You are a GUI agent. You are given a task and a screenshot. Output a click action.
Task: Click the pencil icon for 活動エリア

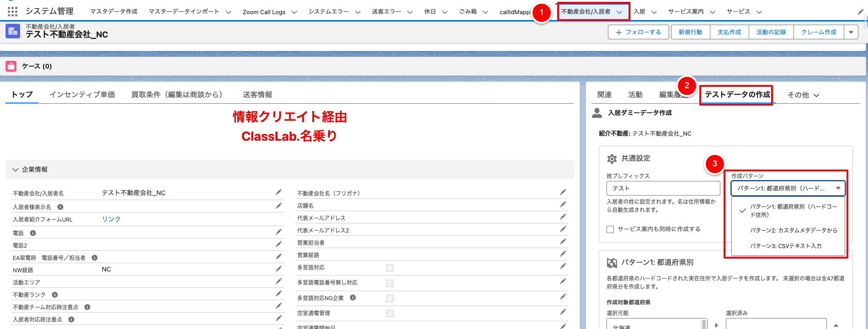click(279, 281)
